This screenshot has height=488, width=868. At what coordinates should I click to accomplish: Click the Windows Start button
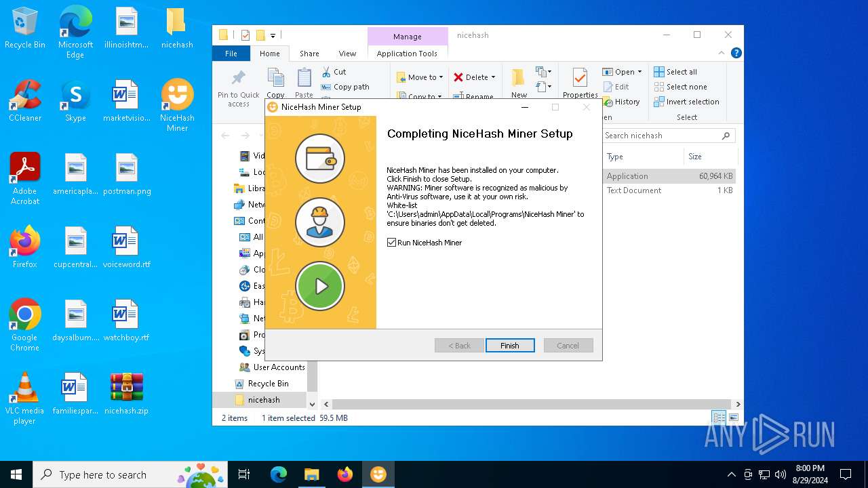pos(16,474)
